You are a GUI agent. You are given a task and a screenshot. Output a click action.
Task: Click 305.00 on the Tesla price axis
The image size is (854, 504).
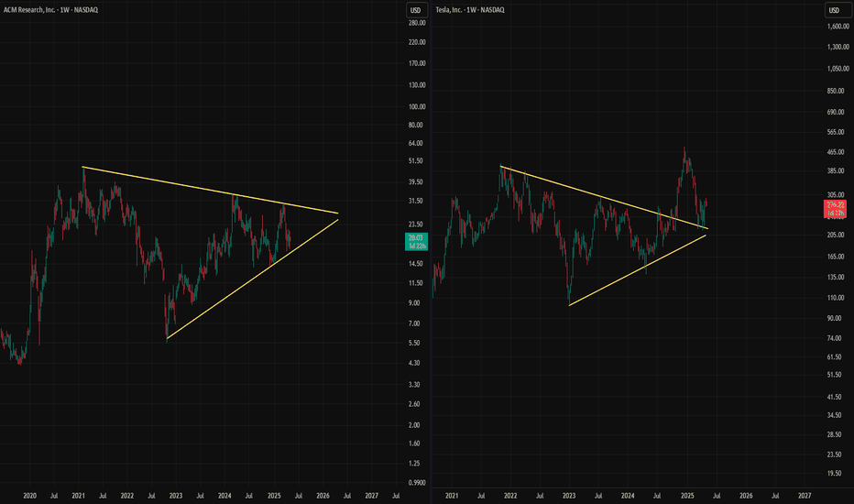pos(836,194)
